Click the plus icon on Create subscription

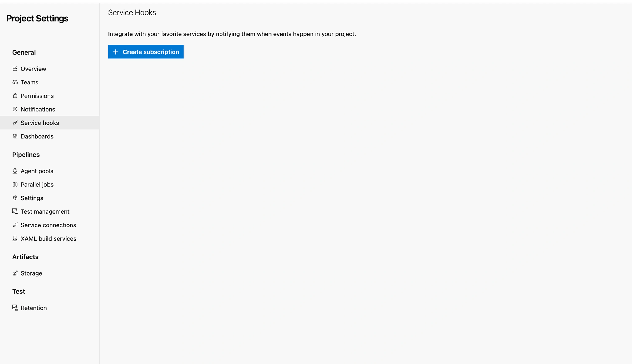(115, 52)
